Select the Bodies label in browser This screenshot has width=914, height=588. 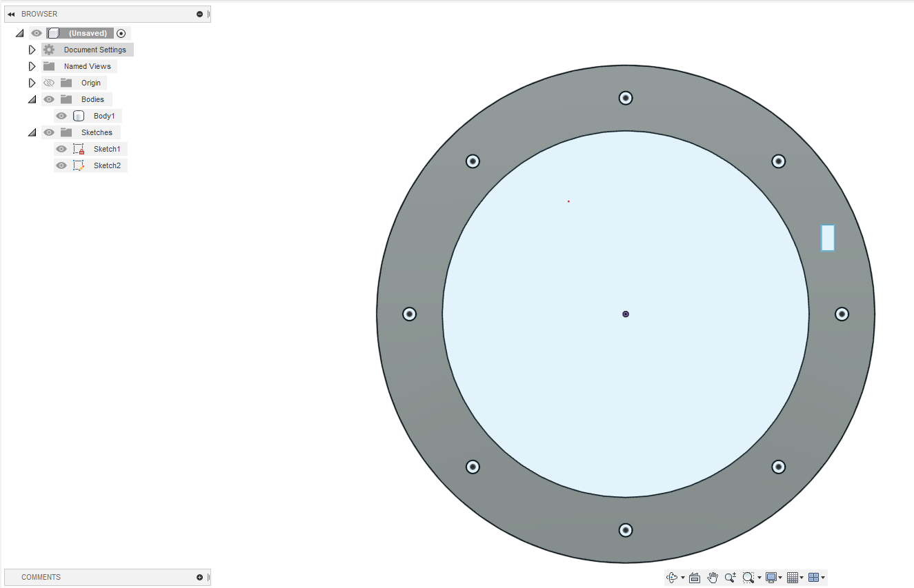point(92,99)
